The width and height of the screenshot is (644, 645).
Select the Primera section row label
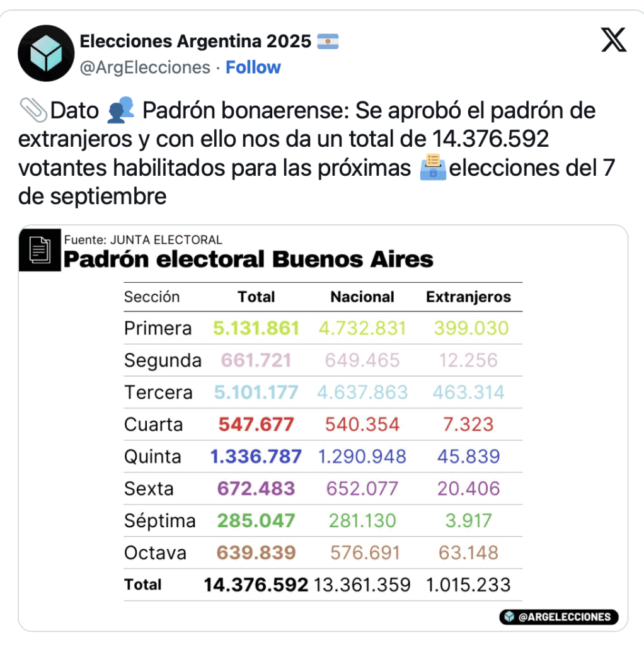point(158,328)
